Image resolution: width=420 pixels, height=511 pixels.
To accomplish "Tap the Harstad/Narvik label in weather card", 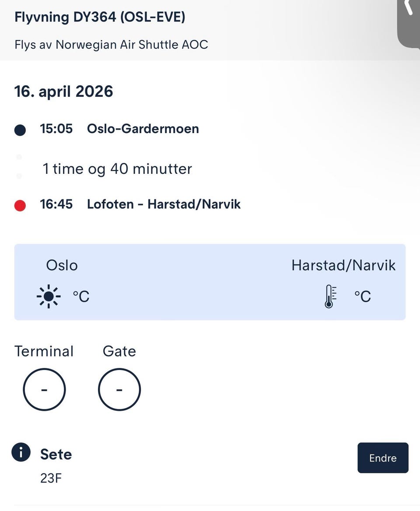I will (343, 265).
